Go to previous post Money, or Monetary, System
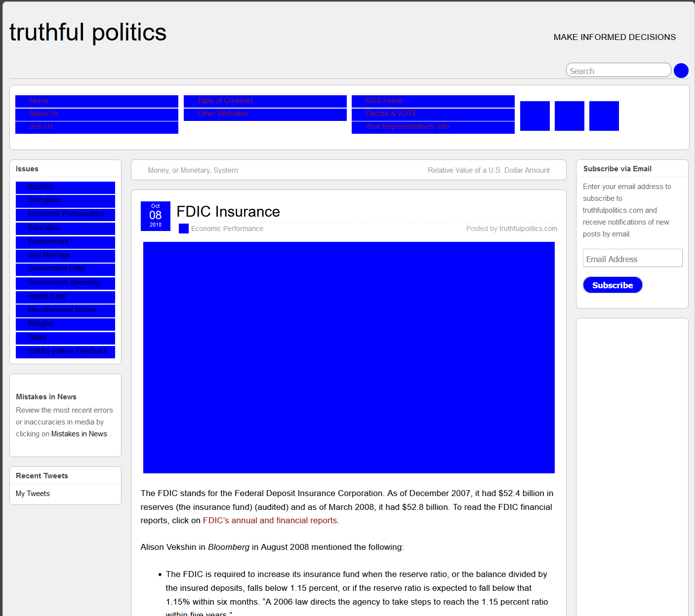This screenshot has width=695, height=616. [193, 170]
